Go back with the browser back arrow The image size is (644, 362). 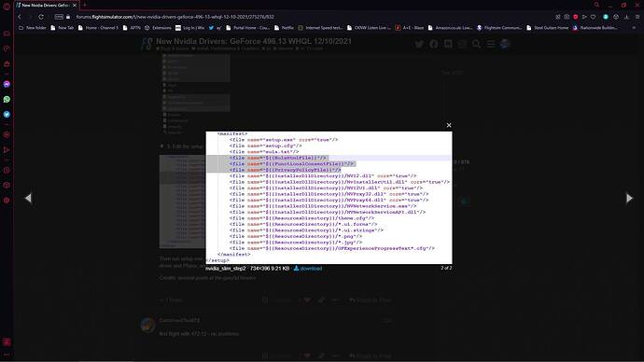(20, 17)
